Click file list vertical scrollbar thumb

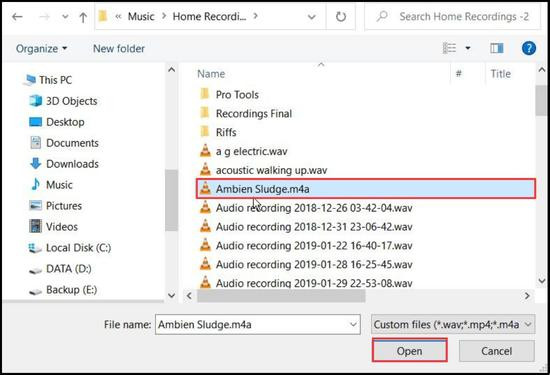click(x=541, y=100)
